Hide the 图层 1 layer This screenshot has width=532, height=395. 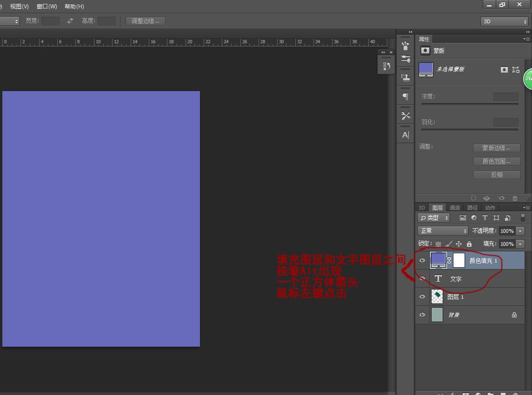point(422,296)
